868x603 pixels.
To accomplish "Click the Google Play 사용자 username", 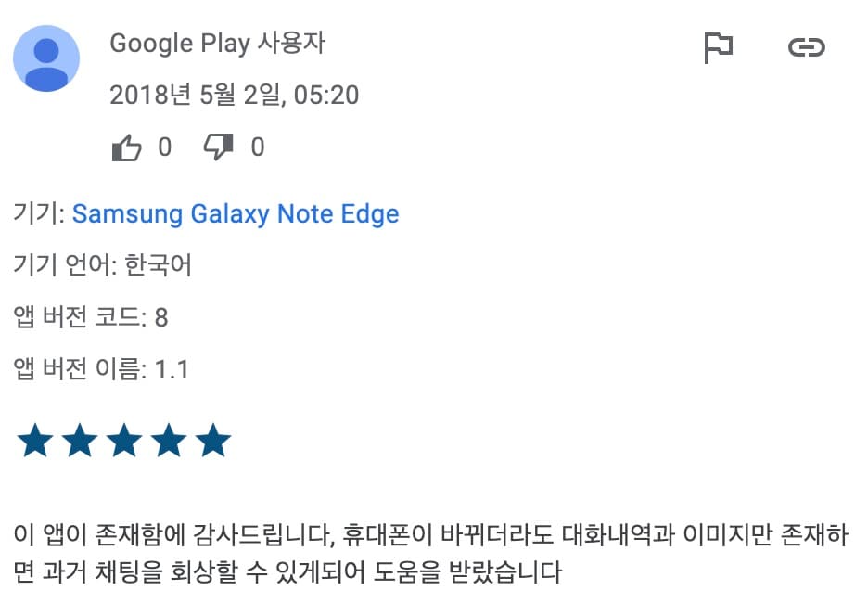I will coord(217,43).
